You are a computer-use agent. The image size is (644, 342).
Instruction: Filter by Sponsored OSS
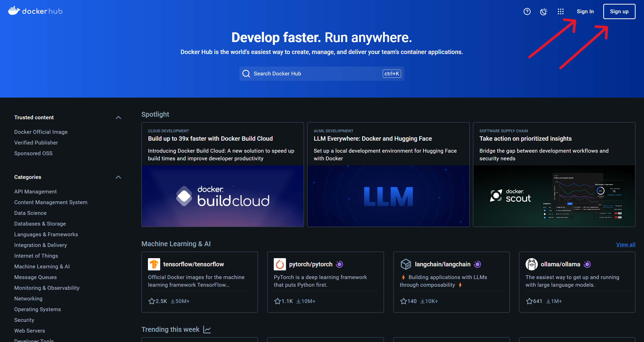(33, 153)
